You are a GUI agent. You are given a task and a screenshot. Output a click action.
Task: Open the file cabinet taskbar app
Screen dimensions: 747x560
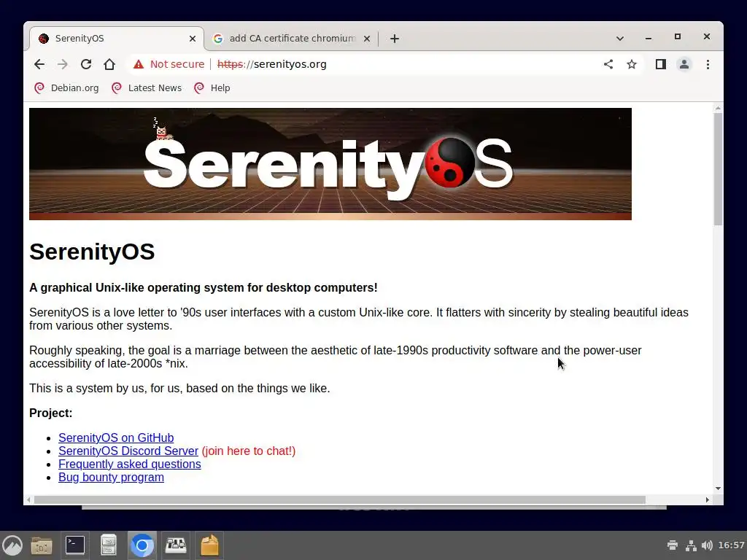coord(108,545)
